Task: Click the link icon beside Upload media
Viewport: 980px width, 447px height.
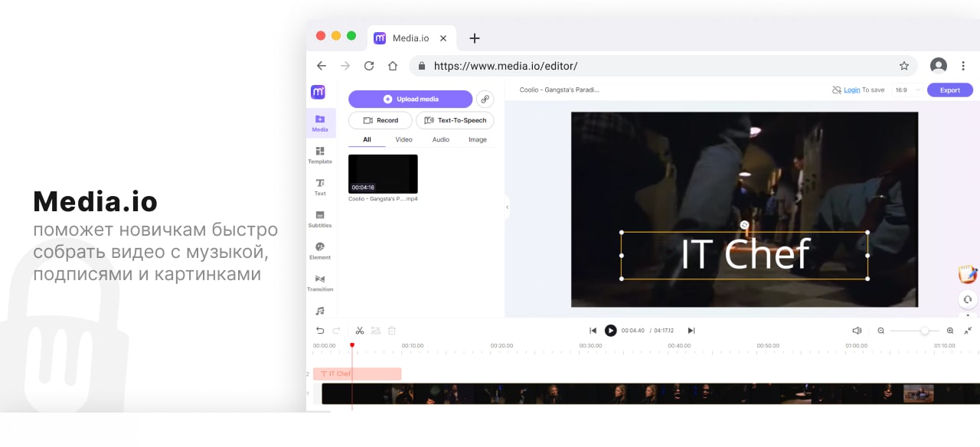Action: pos(485,99)
